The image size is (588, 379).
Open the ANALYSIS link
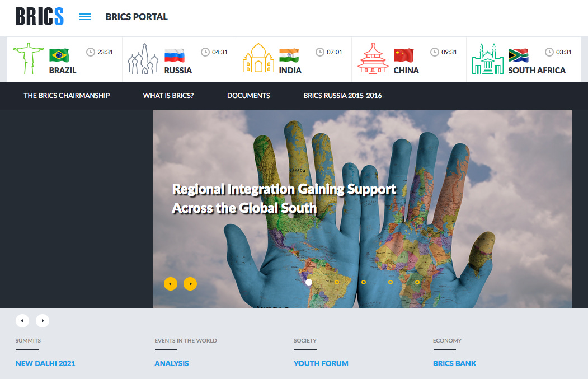[x=172, y=363]
